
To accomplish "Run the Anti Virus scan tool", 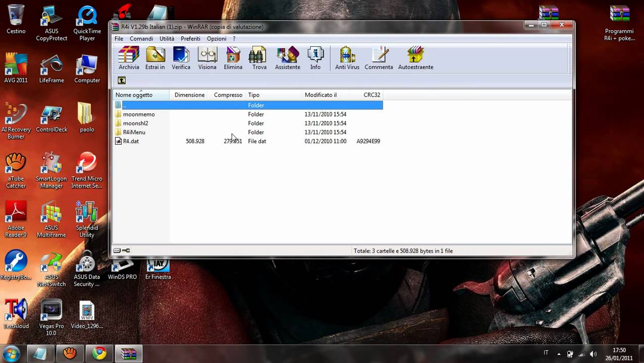I will click(x=347, y=58).
